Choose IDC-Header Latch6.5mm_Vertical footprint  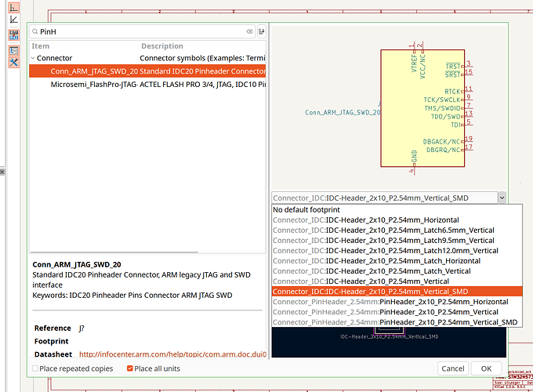[x=397, y=230]
